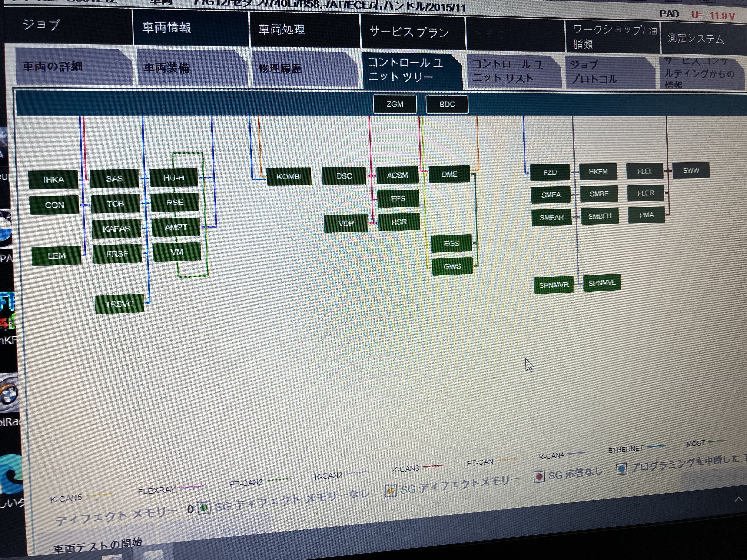This screenshot has height=560, width=747.
Task: Select the HKFM control unit node
Action: (598, 172)
